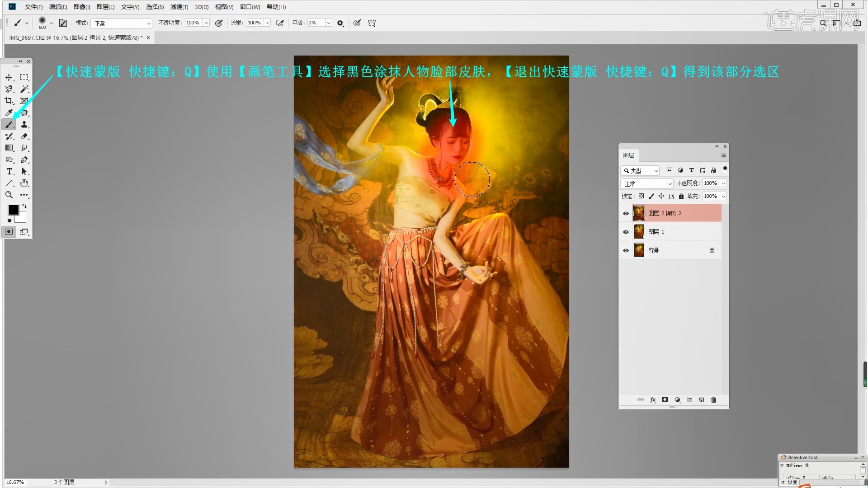
Task: Hide the 图层 2 拷贝 2 layer
Action: pyautogui.click(x=626, y=213)
